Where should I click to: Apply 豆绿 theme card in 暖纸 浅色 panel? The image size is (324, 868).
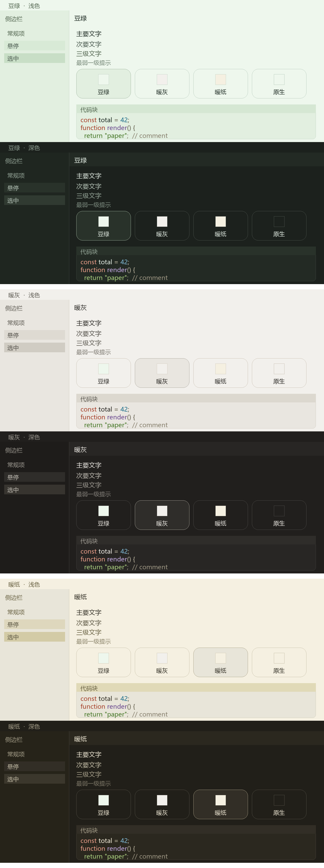coord(103,662)
